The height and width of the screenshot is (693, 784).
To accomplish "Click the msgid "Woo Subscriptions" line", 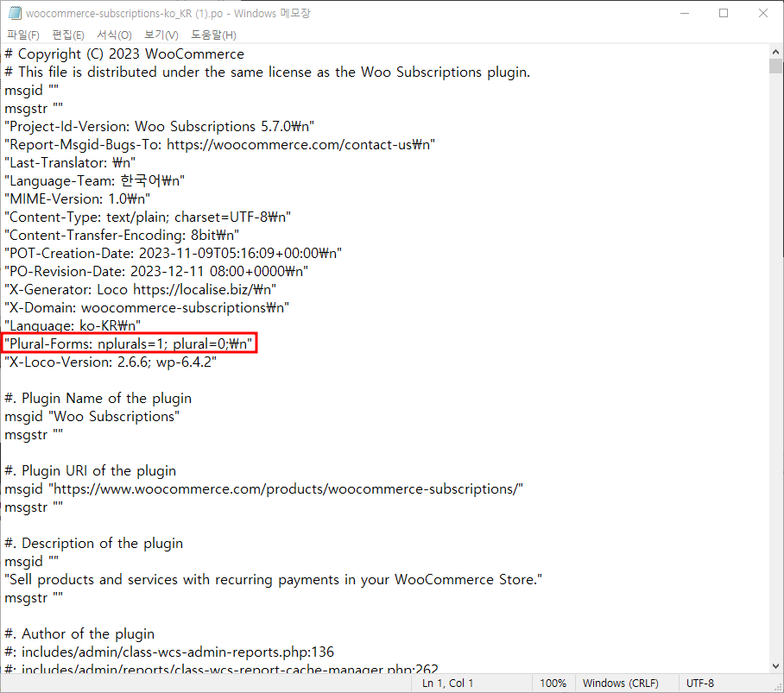I will 92,416.
